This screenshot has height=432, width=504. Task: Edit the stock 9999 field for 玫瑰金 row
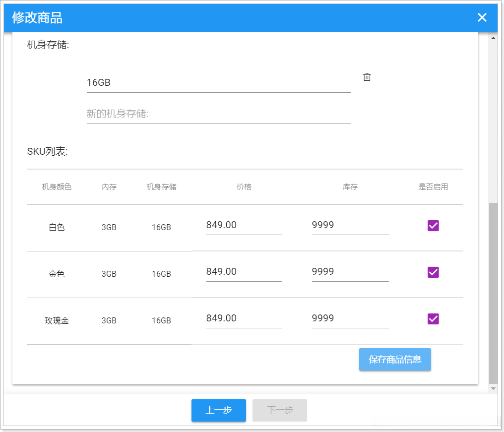pos(350,318)
